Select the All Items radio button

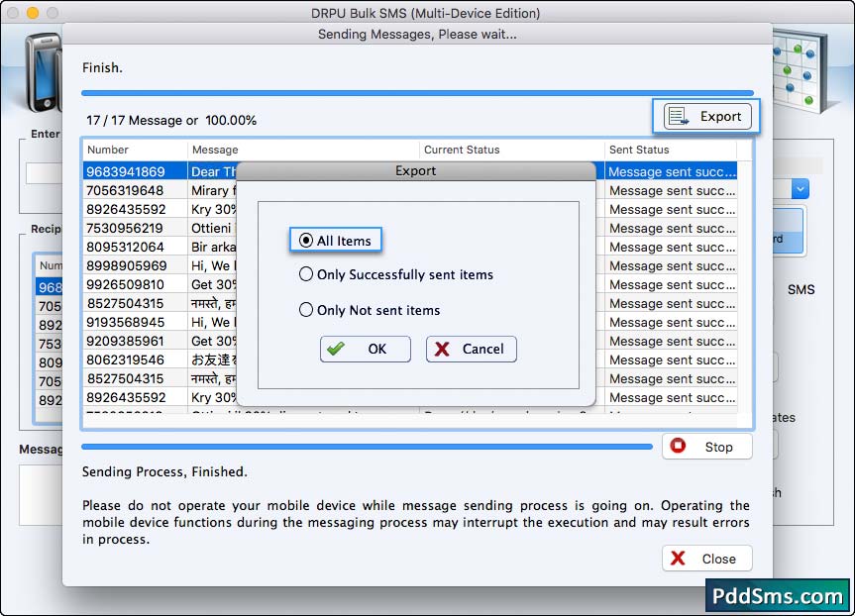point(306,241)
